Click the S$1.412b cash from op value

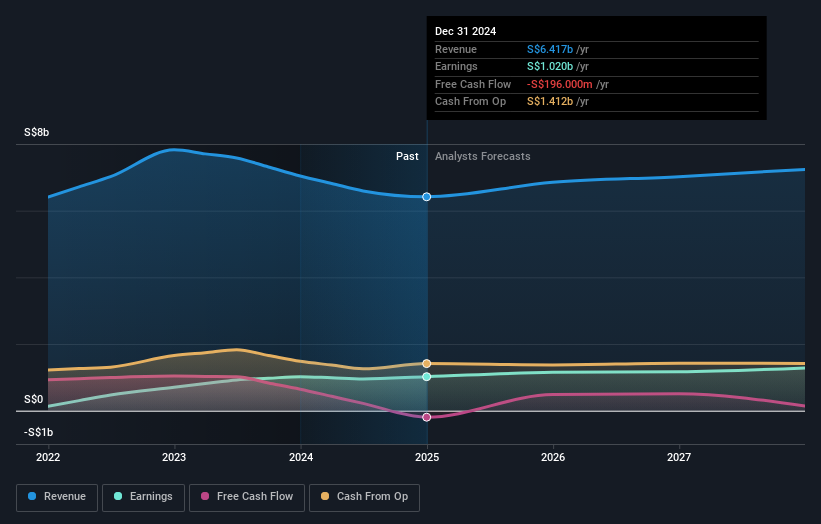(x=550, y=102)
